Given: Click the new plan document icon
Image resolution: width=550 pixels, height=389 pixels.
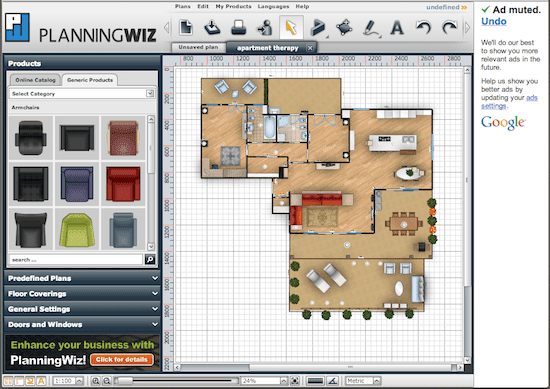Looking at the screenshot, I should [186, 27].
